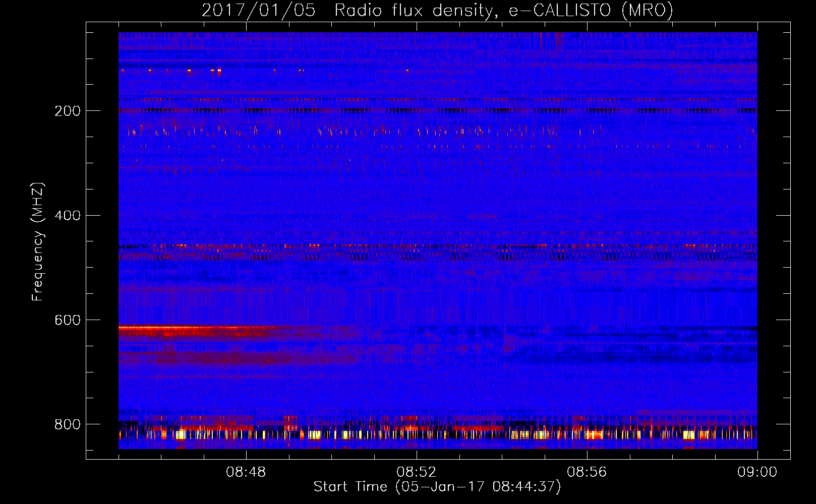816x504 pixels.
Task: Click the 'Start Time (05-Jan-17 08:44:37)' label
Action: [437, 487]
